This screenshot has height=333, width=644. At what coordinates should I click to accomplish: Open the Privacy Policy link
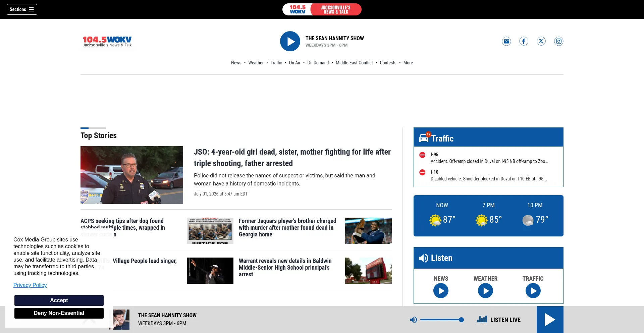(30, 285)
